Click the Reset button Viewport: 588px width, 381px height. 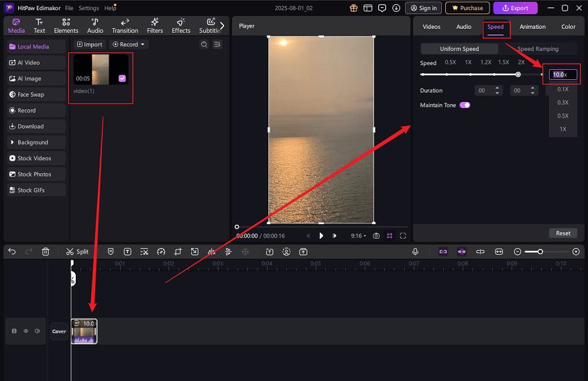[563, 233]
